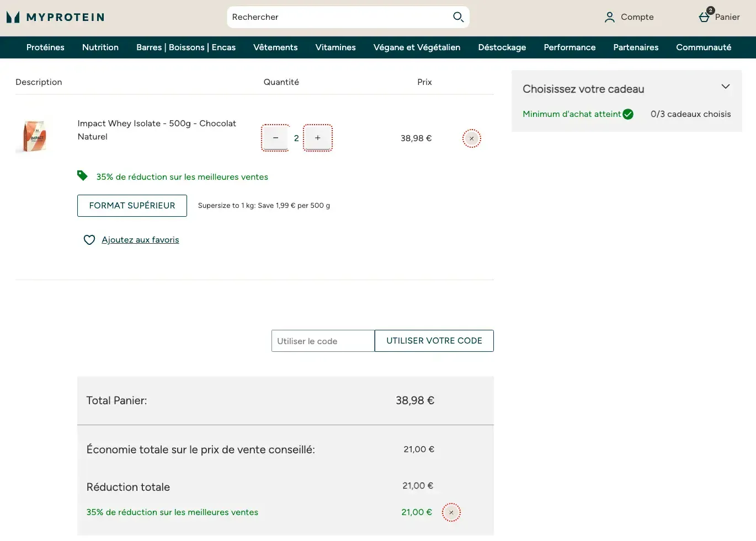Click the green discount tag icon

point(82,176)
